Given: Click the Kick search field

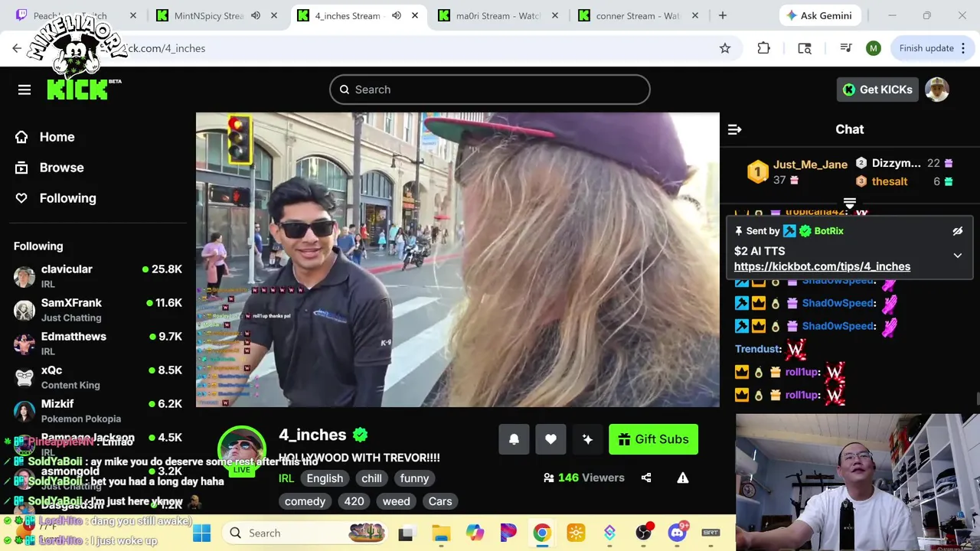Looking at the screenshot, I should (x=490, y=90).
